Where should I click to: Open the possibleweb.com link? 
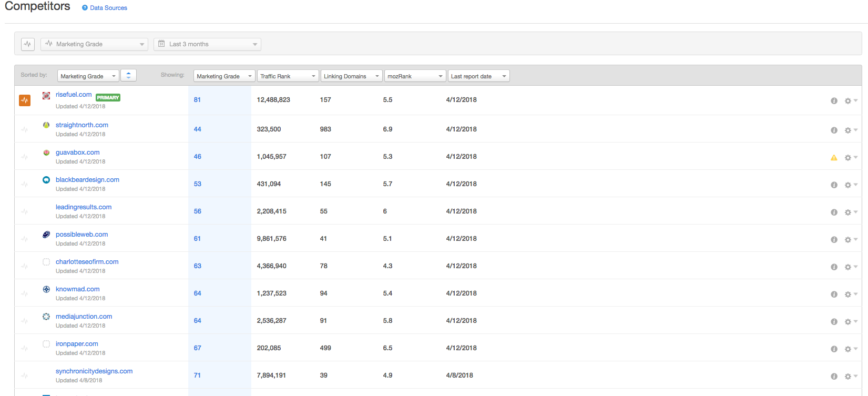[x=82, y=235]
